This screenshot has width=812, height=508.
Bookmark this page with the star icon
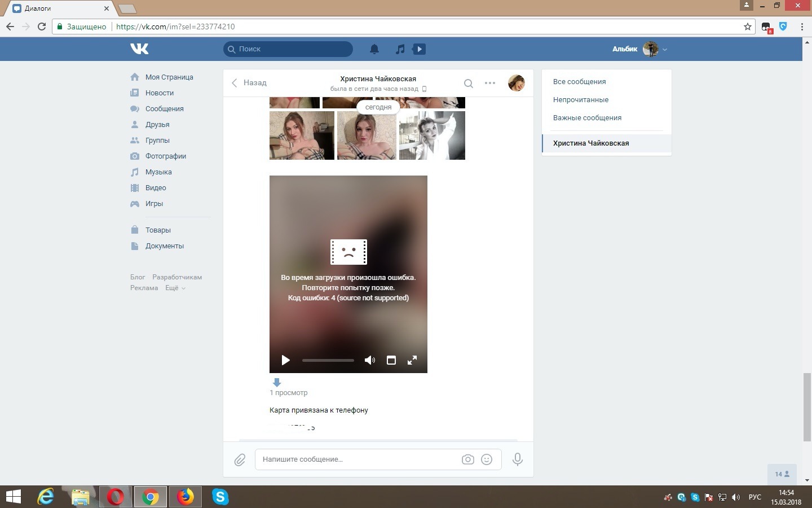click(748, 27)
